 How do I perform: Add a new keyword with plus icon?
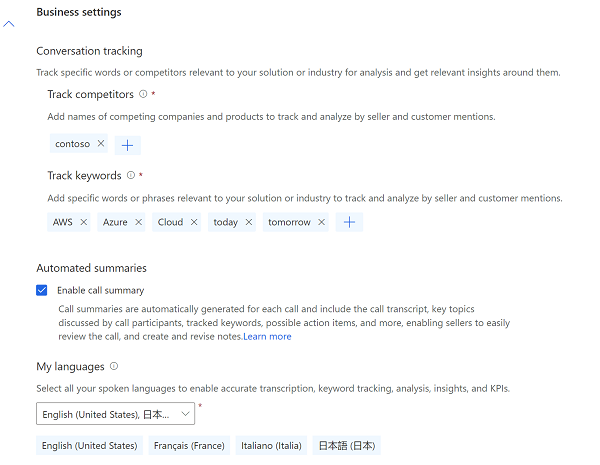tap(349, 222)
